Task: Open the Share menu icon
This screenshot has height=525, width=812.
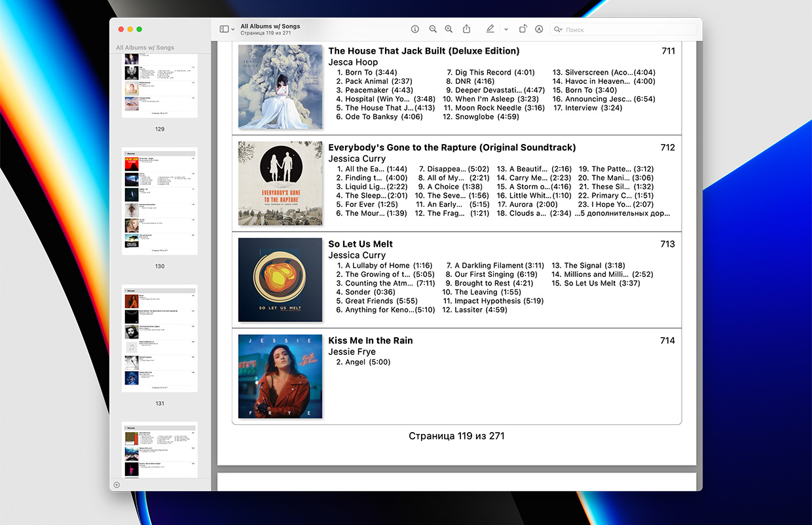Action: pos(467,29)
